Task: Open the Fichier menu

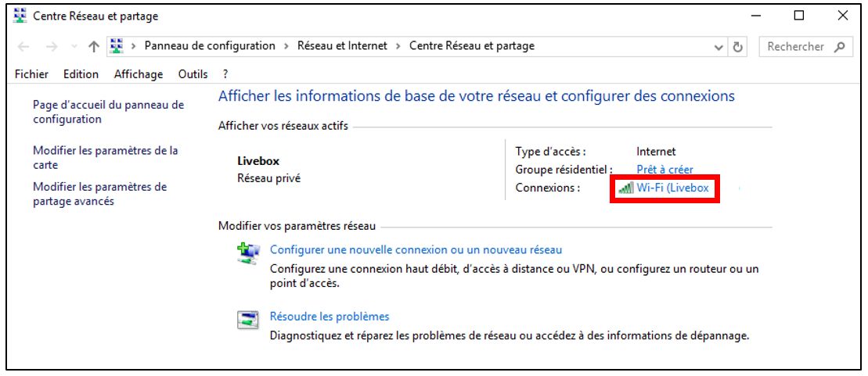Action: point(31,74)
